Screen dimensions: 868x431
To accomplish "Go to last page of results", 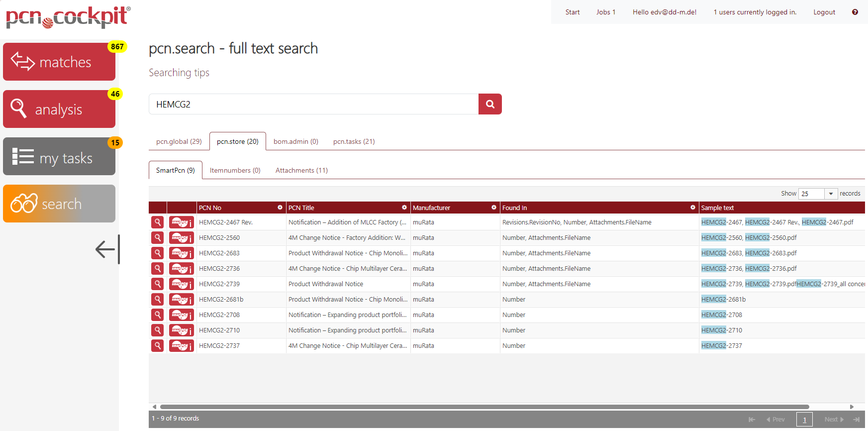I will click(x=856, y=420).
